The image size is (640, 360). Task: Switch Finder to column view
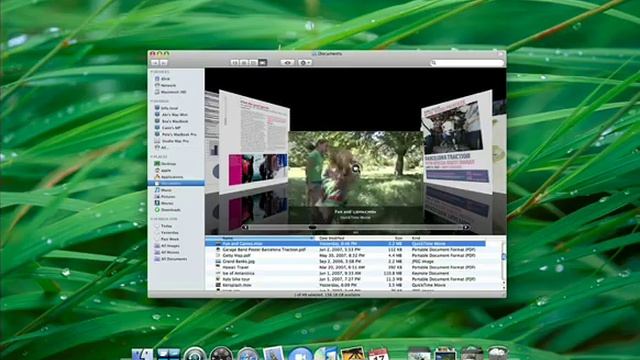[253, 62]
